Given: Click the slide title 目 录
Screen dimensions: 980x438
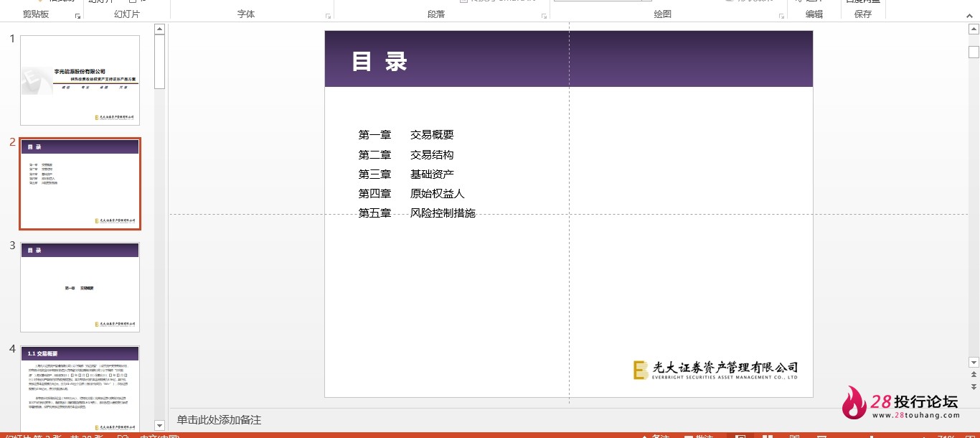Looking at the screenshot, I should [x=380, y=62].
